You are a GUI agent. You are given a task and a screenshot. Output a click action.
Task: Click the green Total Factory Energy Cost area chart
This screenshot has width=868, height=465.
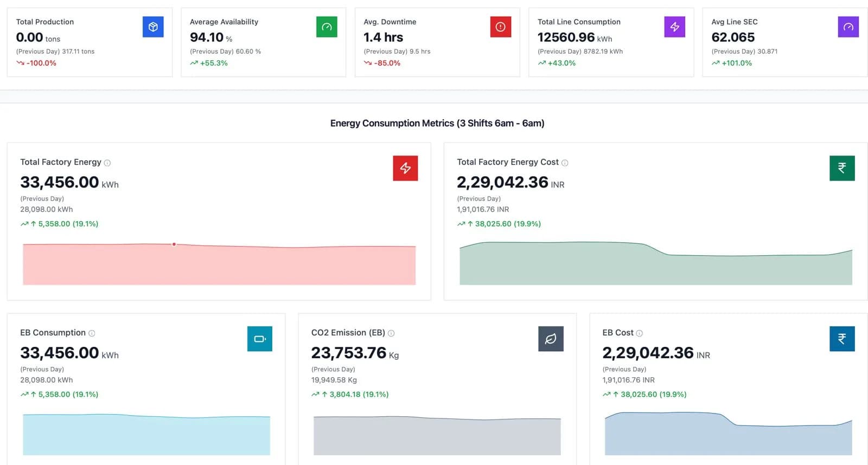656,263
